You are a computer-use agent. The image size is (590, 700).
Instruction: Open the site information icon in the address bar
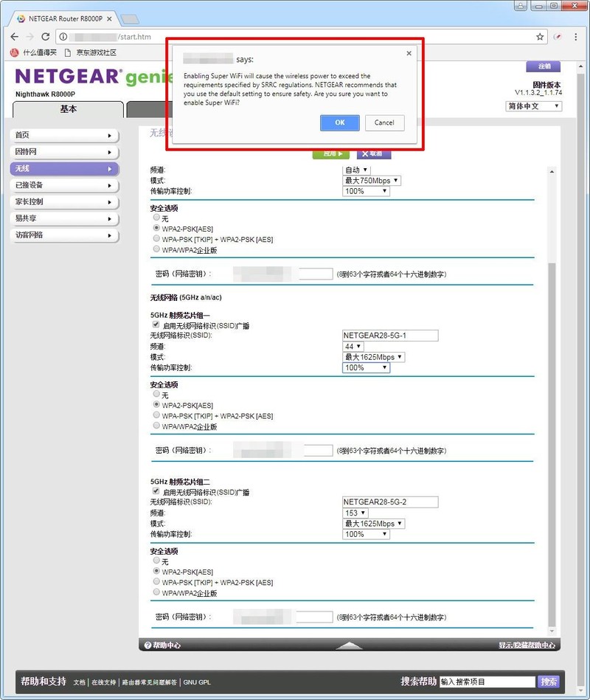click(63, 37)
